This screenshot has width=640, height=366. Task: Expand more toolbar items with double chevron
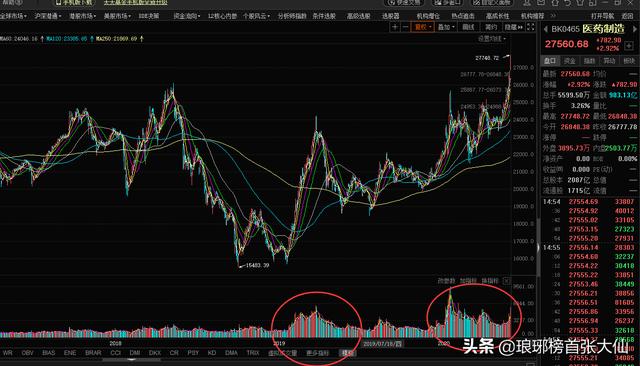pyautogui.click(x=553, y=16)
